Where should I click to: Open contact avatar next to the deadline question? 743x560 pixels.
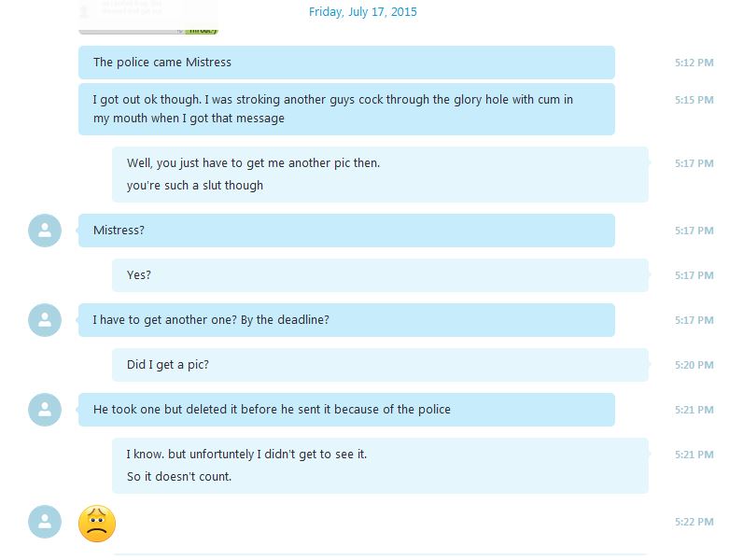(45, 320)
